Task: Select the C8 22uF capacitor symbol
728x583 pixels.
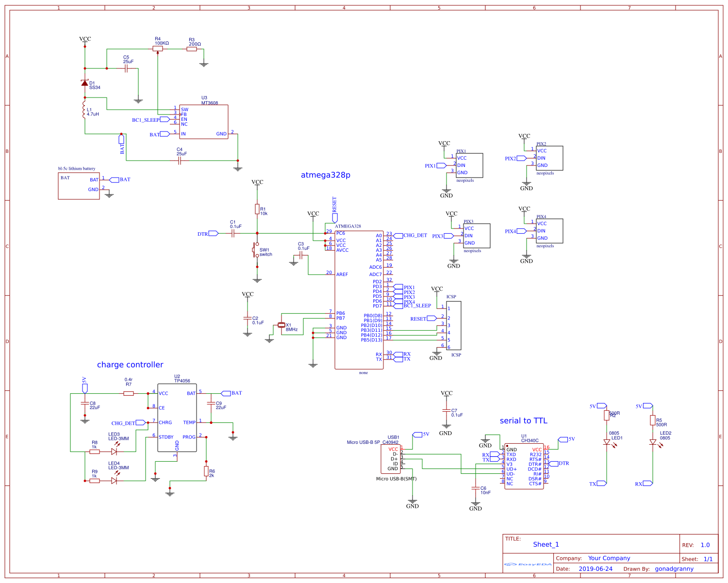Action: tap(85, 403)
